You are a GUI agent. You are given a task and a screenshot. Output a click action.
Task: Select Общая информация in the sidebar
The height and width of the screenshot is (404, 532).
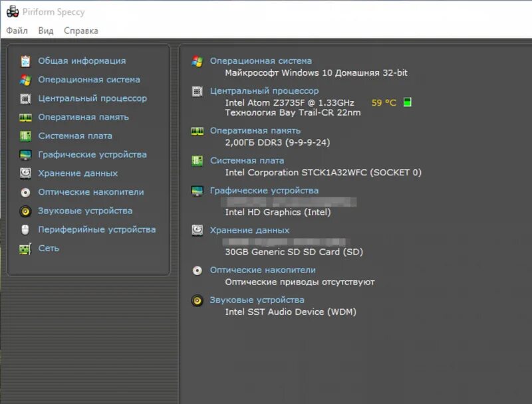point(82,61)
